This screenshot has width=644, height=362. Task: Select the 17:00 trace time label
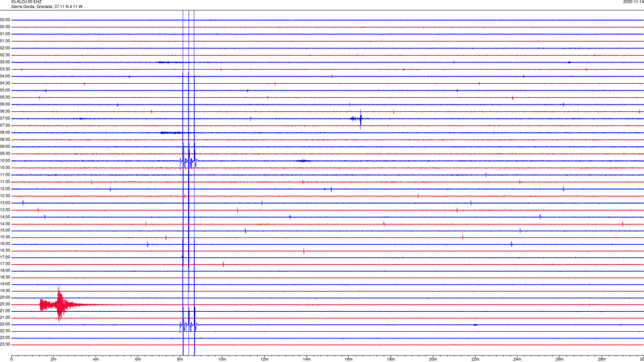5,257
